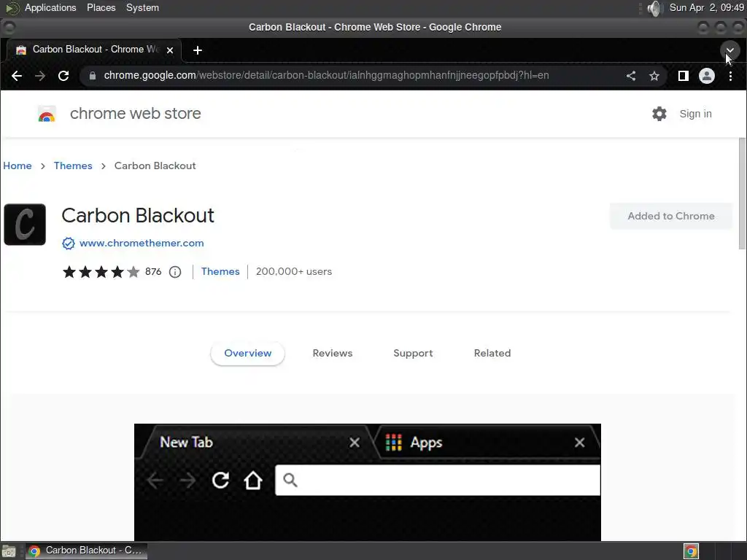Click the date and time clock

(706, 7)
